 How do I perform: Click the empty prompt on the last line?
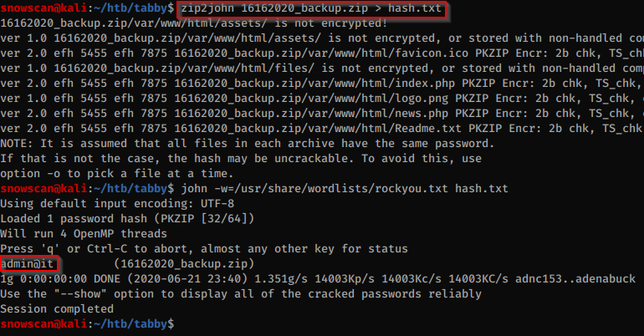[x=179, y=322]
